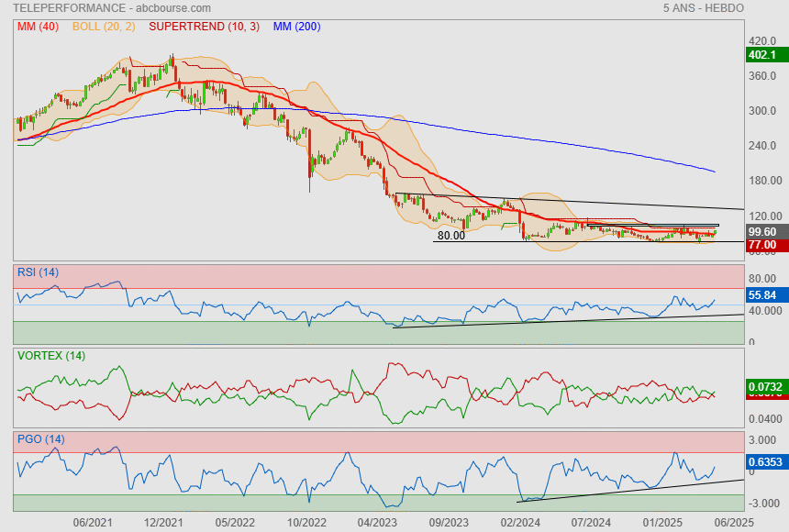
Task: Click the 300.0 price axis value
Action: tap(762, 111)
